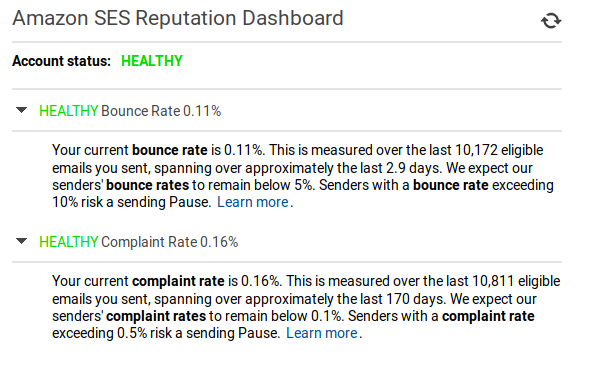The width and height of the screenshot is (594, 372).
Task: Click the Account status label
Action: tap(61, 61)
